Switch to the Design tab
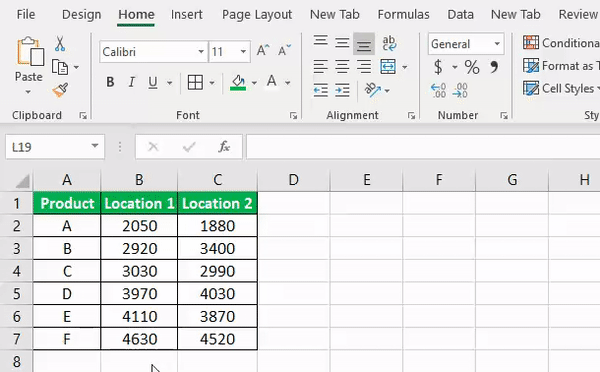 point(82,15)
